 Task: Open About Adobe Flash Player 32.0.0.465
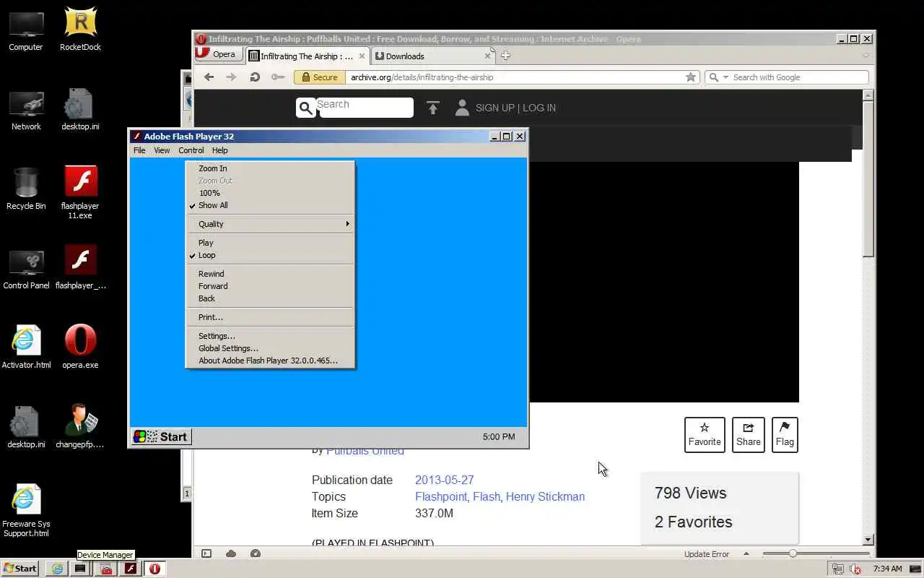click(269, 361)
